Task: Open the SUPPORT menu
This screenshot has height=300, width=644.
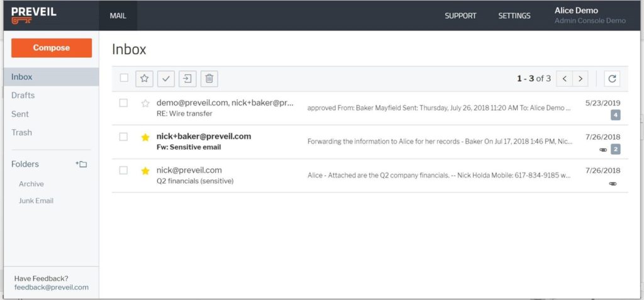Action: tap(460, 16)
